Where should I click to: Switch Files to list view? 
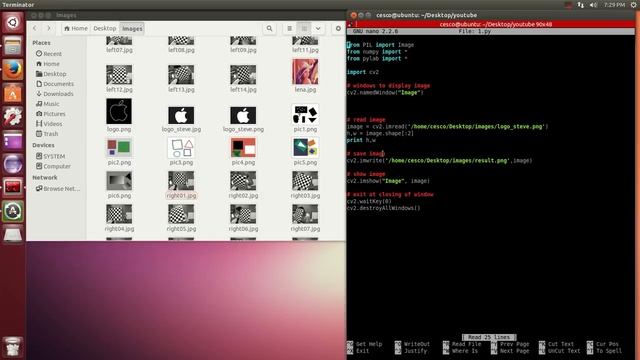point(289,29)
